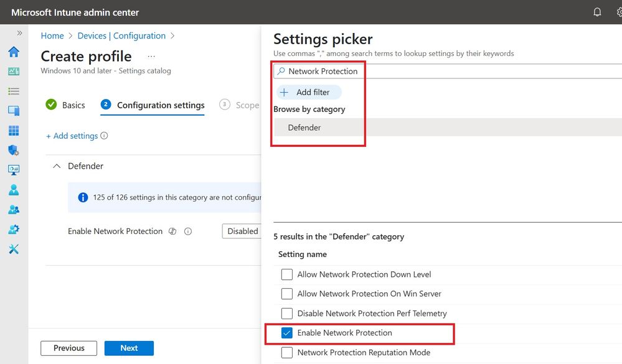This screenshot has width=622, height=364.
Task: Open Enable Network Protection Disabled dropdown
Action: (x=242, y=231)
